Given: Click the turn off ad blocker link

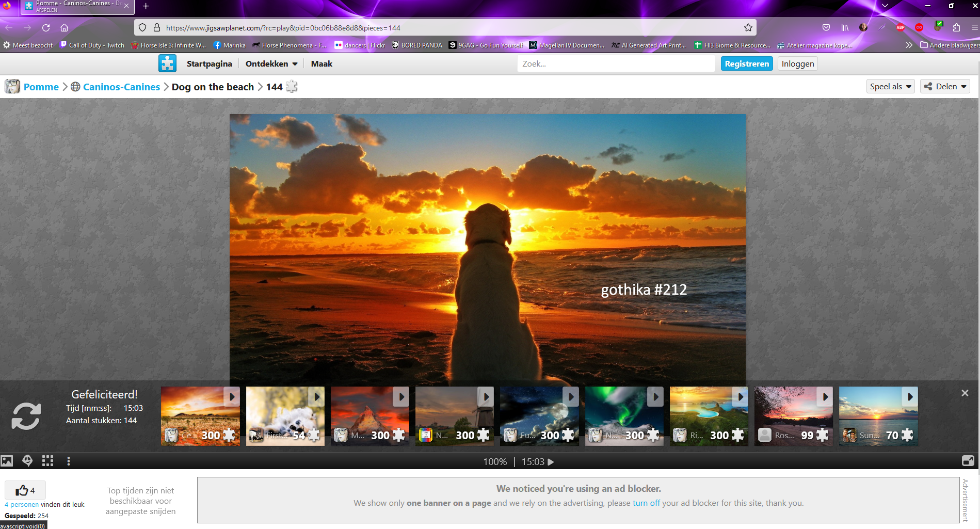Looking at the screenshot, I should tap(646, 503).
